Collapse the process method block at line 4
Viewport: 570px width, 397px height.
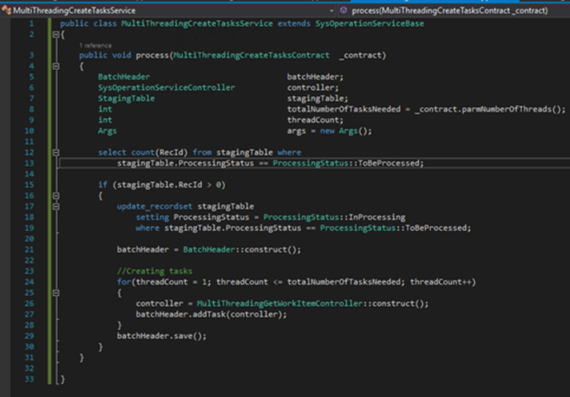point(56,66)
